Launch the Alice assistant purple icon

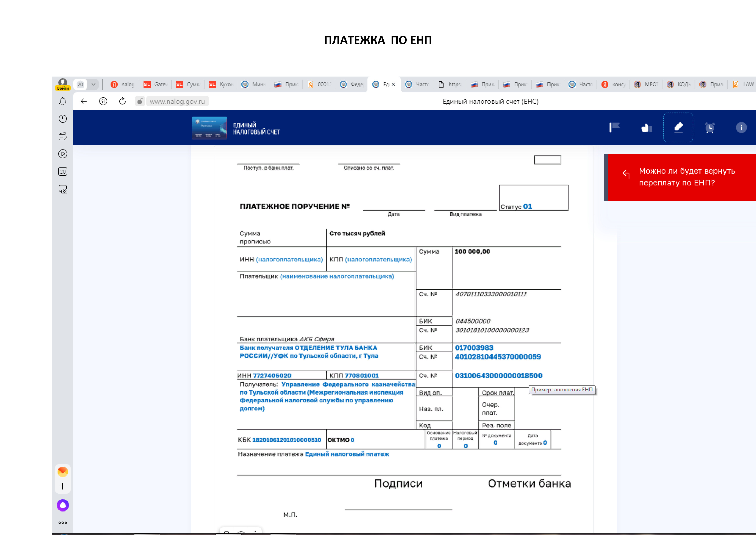point(62,505)
